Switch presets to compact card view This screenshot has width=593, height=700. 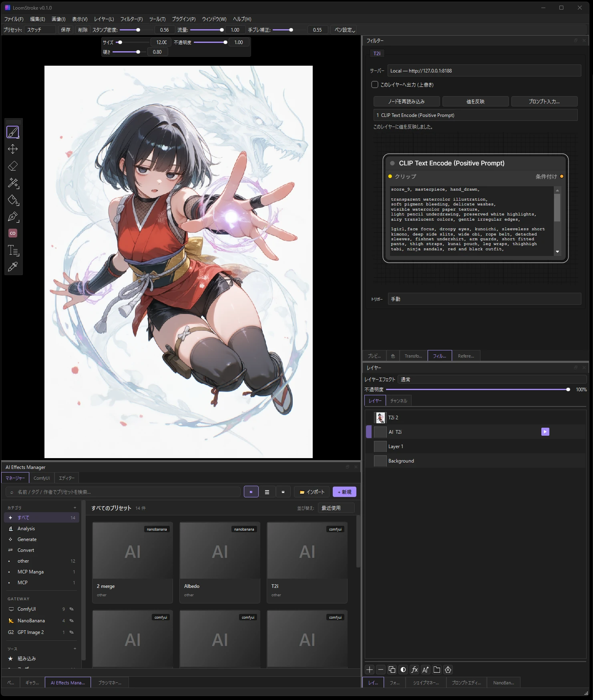pyautogui.click(x=283, y=492)
